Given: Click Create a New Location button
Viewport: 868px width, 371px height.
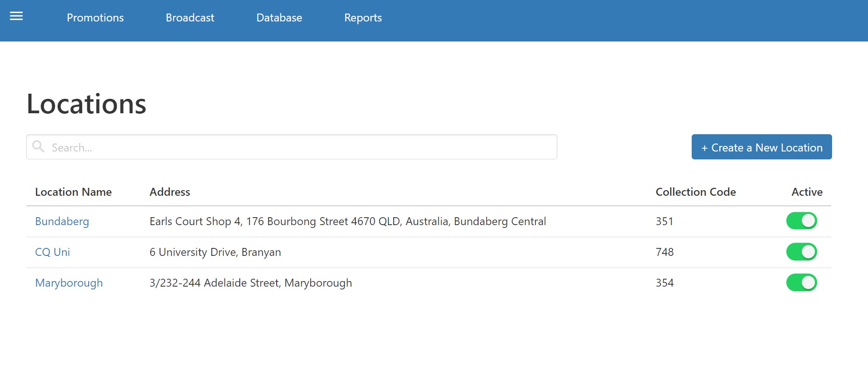Looking at the screenshot, I should (762, 147).
